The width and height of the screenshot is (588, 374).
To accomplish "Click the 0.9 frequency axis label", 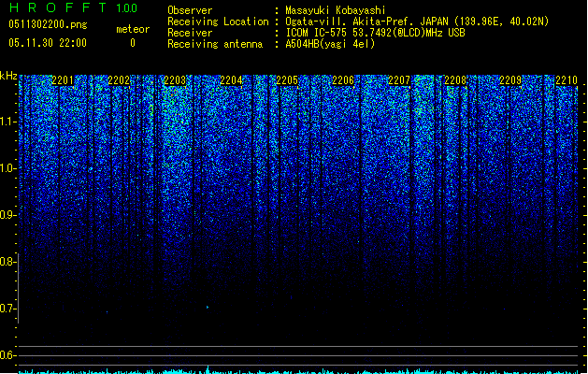I will pyautogui.click(x=8, y=215).
